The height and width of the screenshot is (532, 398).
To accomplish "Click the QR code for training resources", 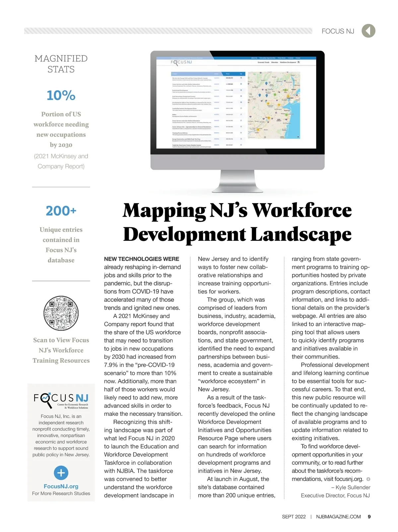I will pos(61,313).
